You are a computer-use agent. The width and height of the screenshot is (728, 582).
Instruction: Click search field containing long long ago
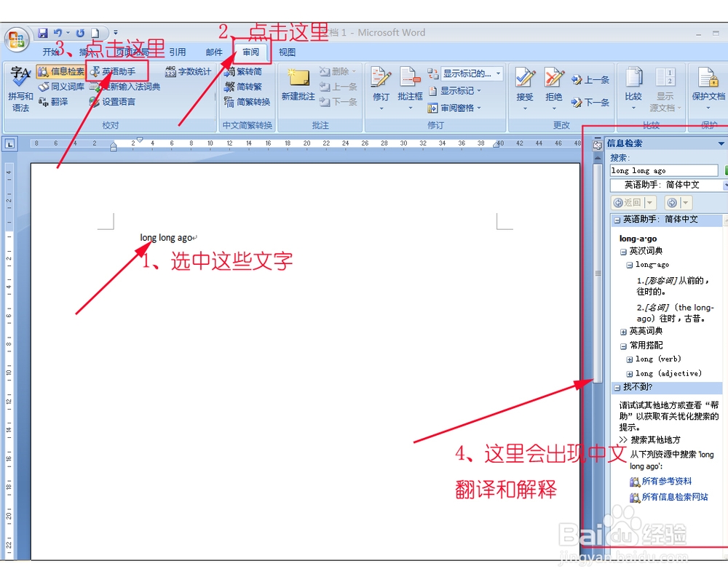(664, 170)
